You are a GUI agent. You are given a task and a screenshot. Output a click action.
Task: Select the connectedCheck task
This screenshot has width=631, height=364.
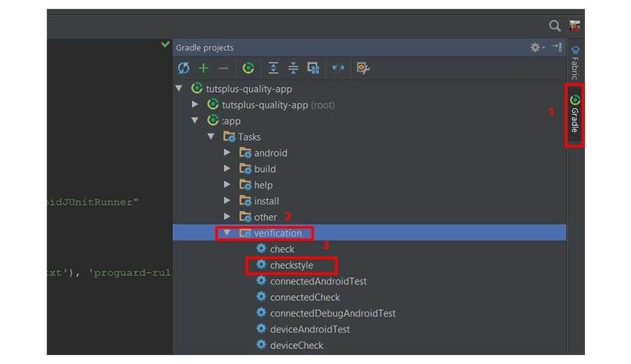pos(305,297)
